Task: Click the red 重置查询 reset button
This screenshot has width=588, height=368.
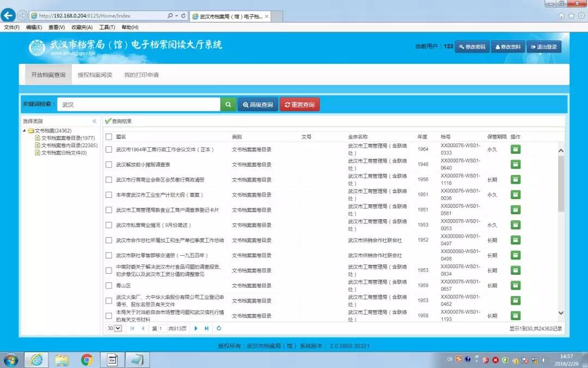Action: click(299, 105)
